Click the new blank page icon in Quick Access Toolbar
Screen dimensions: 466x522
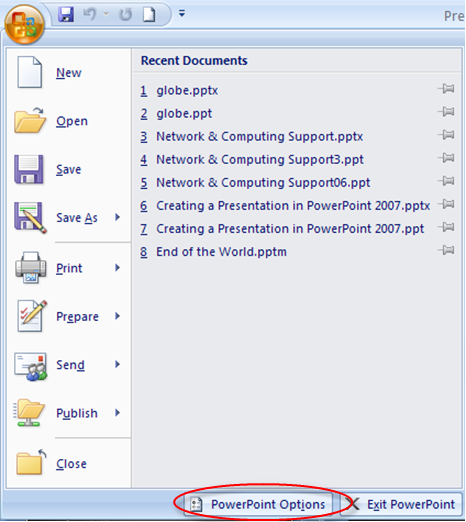149,14
